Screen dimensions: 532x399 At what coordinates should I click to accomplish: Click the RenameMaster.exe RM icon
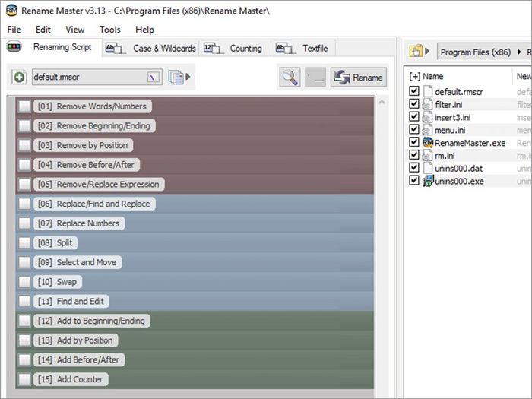428,143
